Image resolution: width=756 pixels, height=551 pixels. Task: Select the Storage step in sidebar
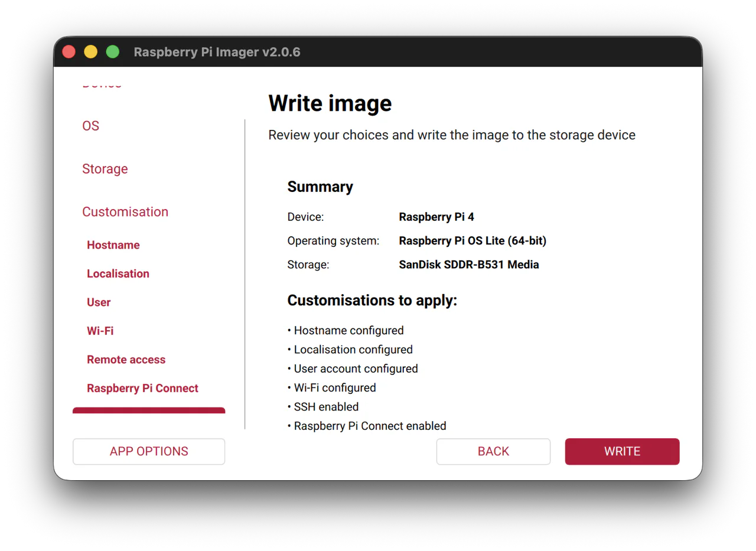pos(105,169)
